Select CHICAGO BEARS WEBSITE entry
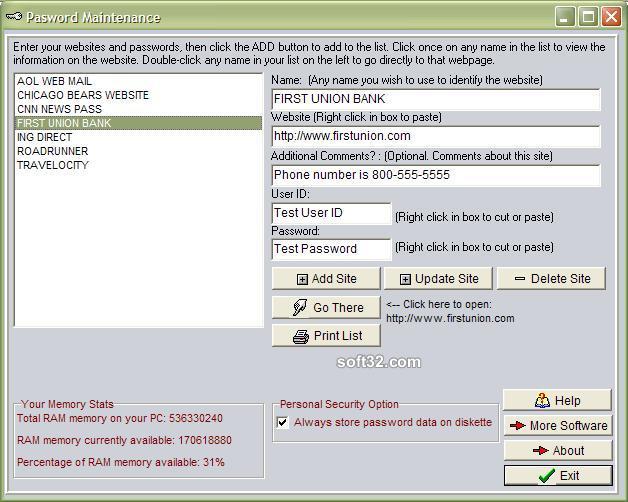 (138, 95)
